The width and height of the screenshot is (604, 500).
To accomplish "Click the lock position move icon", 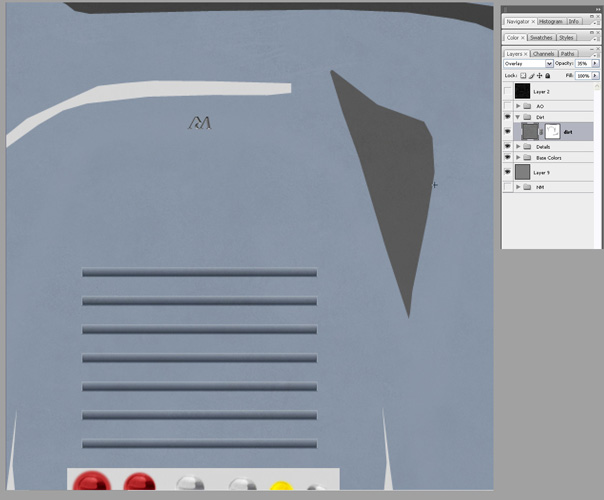I will (x=539, y=75).
